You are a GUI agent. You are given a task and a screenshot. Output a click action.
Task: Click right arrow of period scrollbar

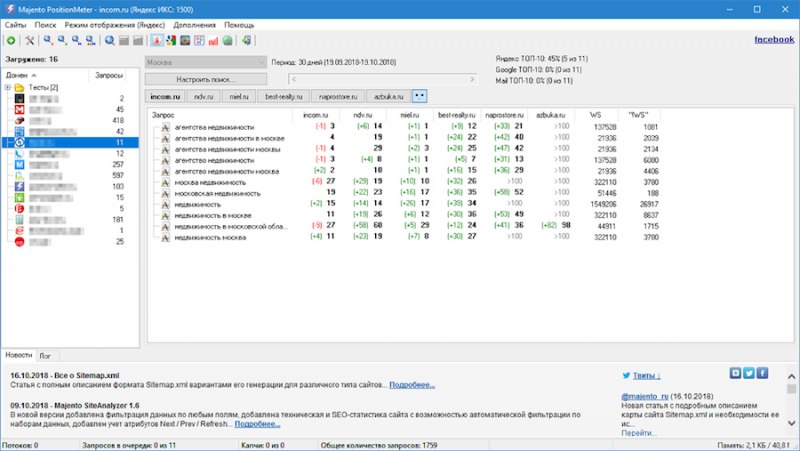(472, 79)
